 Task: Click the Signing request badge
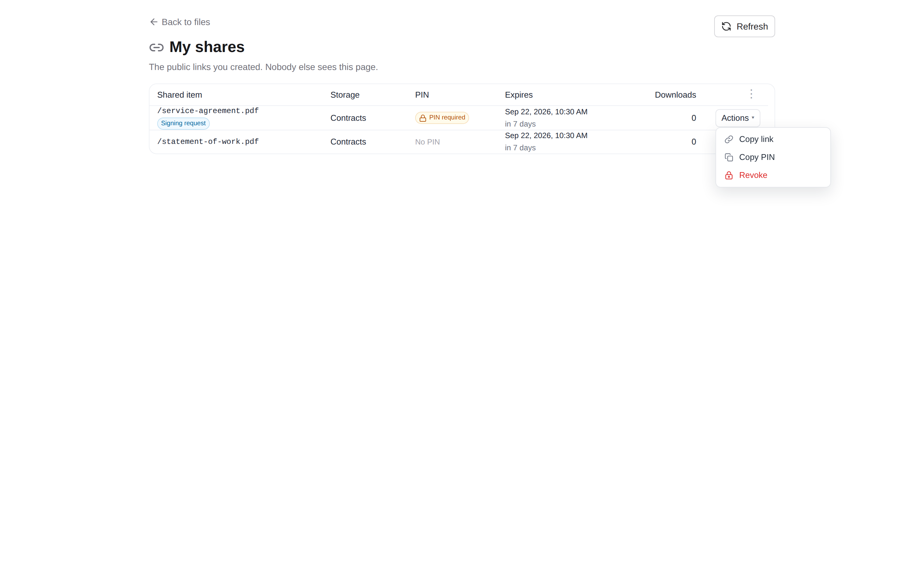click(183, 123)
